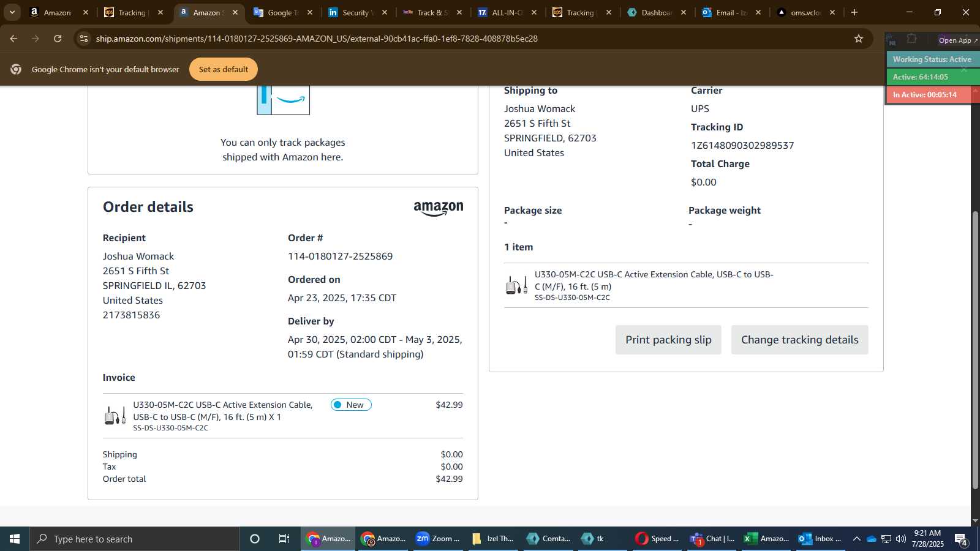
Task: Set Chrome as default browser
Action: pos(224,69)
